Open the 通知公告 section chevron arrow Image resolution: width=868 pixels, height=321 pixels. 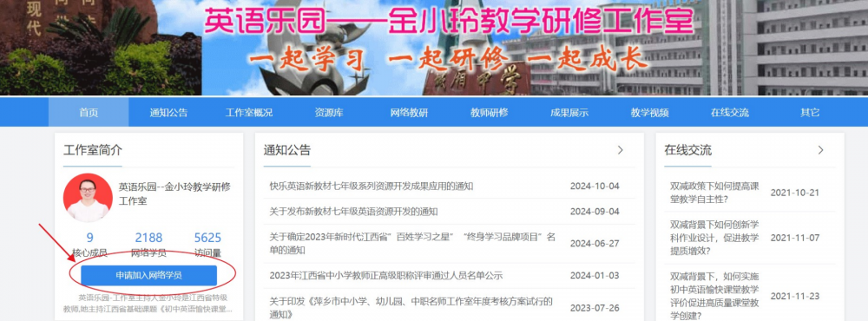pyautogui.click(x=620, y=150)
